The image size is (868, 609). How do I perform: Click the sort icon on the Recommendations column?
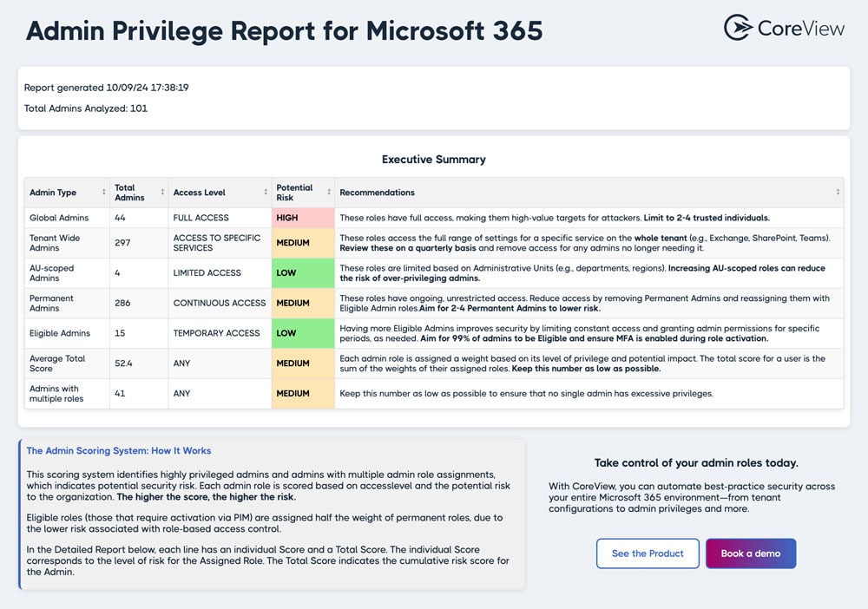(x=837, y=192)
